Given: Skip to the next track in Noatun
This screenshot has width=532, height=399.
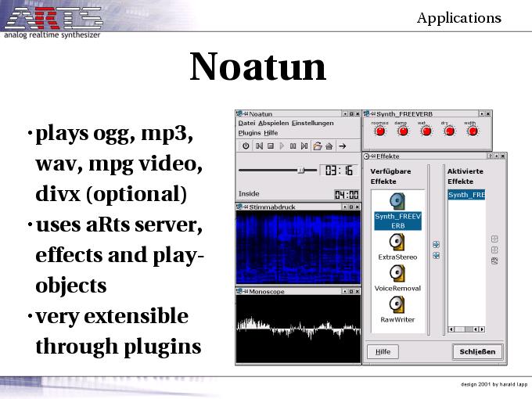Looking at the screenshot, I should click(304, 146).
